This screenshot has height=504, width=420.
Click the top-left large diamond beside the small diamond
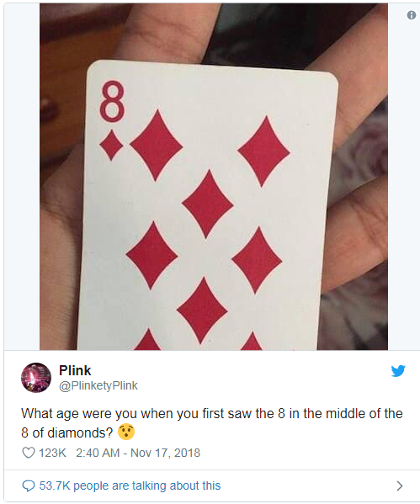coord(157,146)
